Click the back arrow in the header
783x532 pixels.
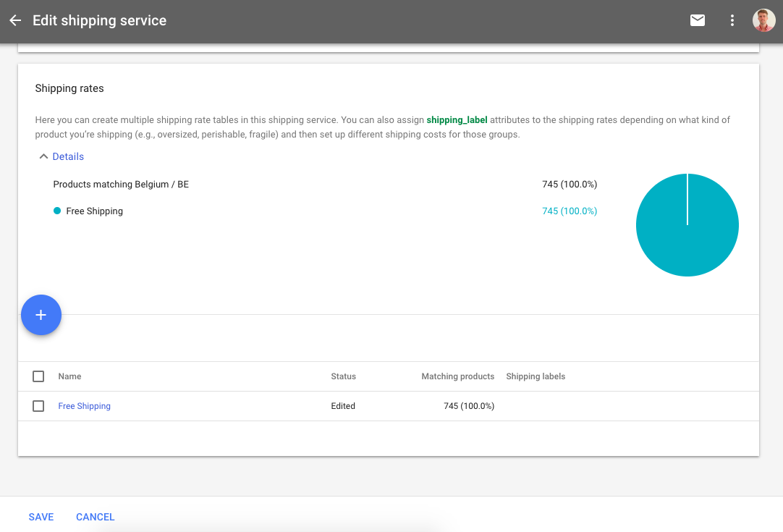coord(14,20)
